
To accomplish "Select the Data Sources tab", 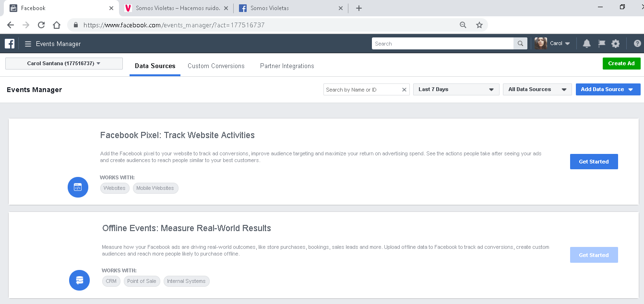I will pyautogui.click(x=155, y=66).
